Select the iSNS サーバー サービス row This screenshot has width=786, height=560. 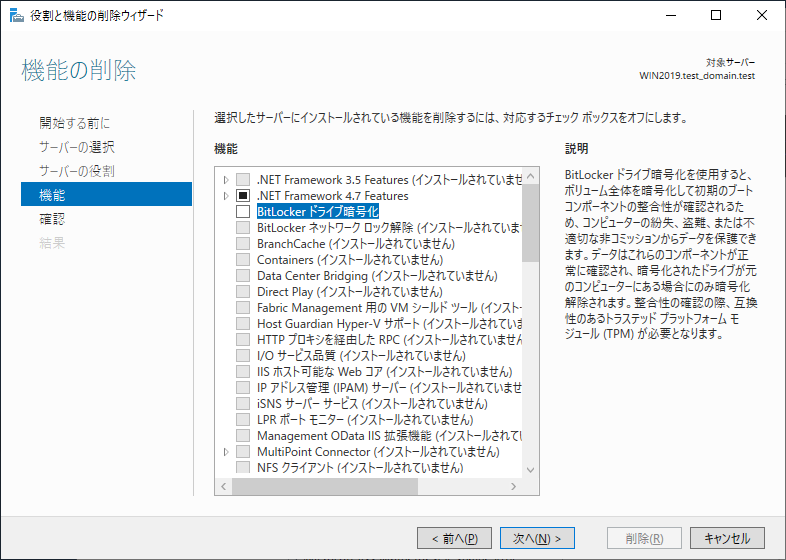click(x=372, y=404)
